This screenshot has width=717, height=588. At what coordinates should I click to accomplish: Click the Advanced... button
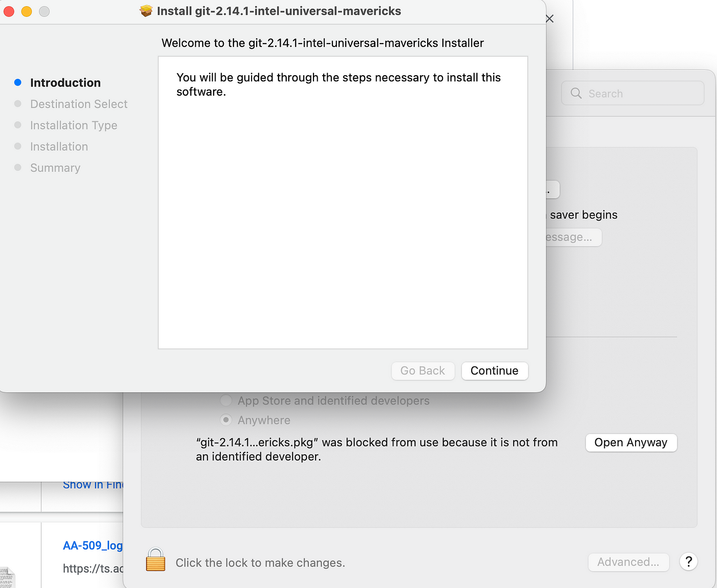click(628, 562)
